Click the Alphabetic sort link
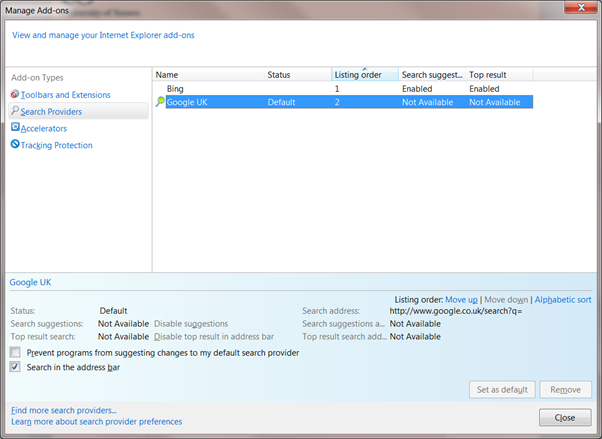 click(x=563, y=300)
